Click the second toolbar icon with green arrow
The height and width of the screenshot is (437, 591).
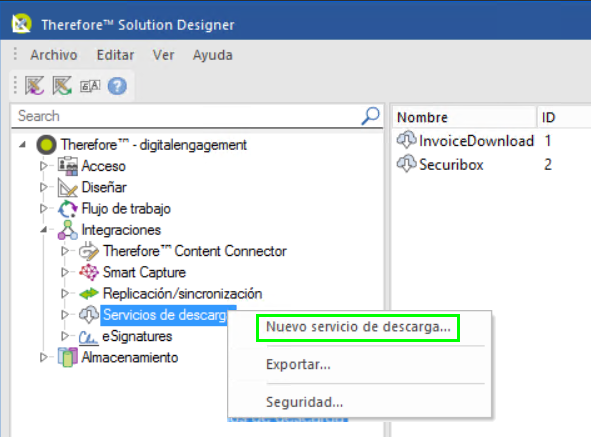(x=62, y=86)
